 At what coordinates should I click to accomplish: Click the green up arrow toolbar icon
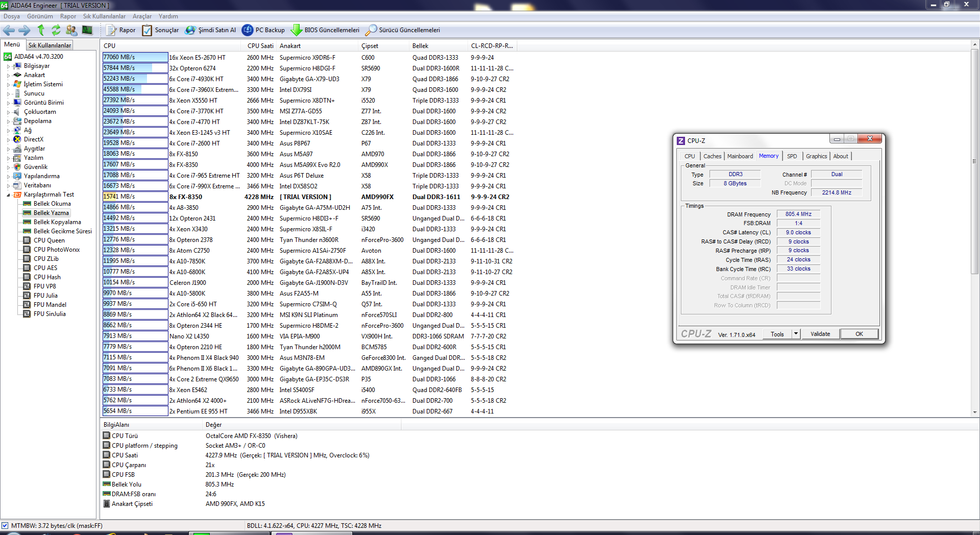[41, 30]
